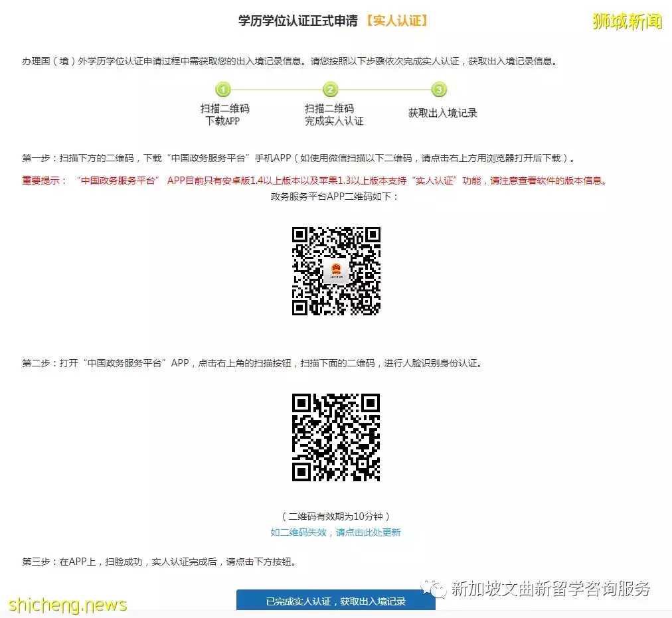Click the step 2 green circle icon
The image size is (672, 618).
coord(330,90)
